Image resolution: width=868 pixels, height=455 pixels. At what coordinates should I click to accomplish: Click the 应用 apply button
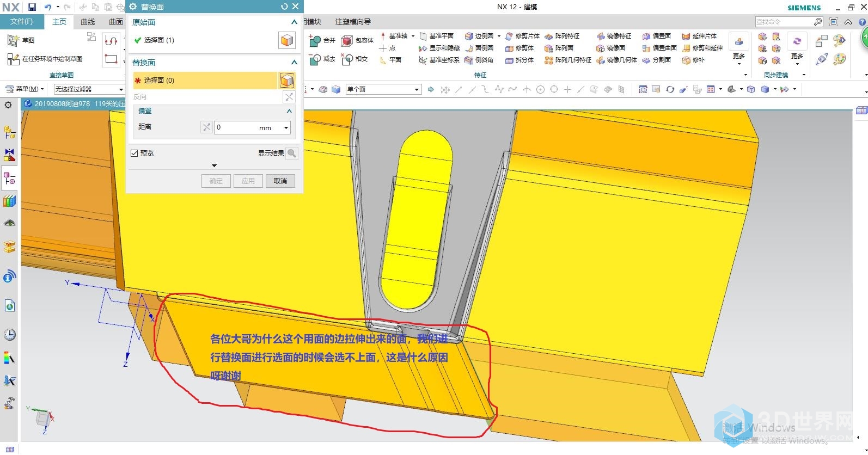point(248,181)
